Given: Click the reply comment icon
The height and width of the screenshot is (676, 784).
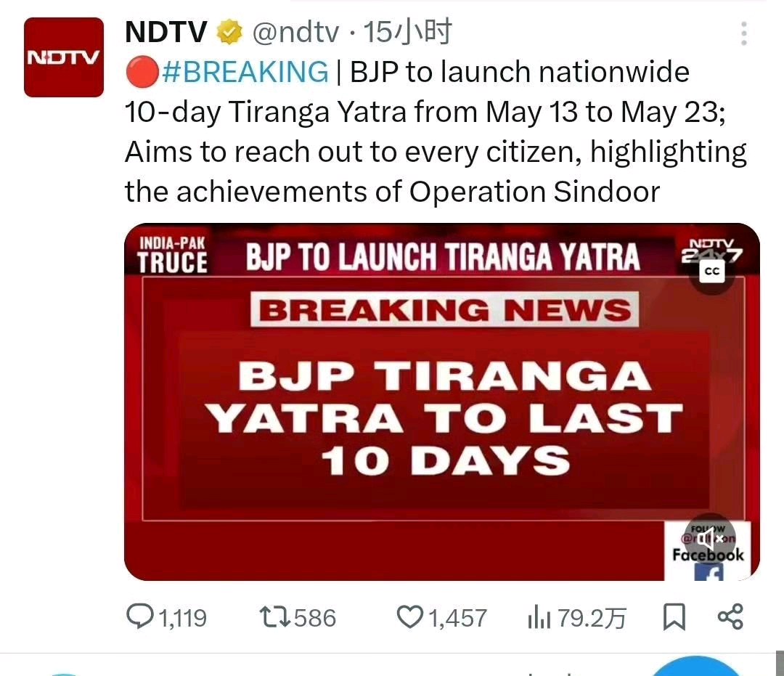Looking at the screenshot, I should pyautogui.click(x=139, y=616).
